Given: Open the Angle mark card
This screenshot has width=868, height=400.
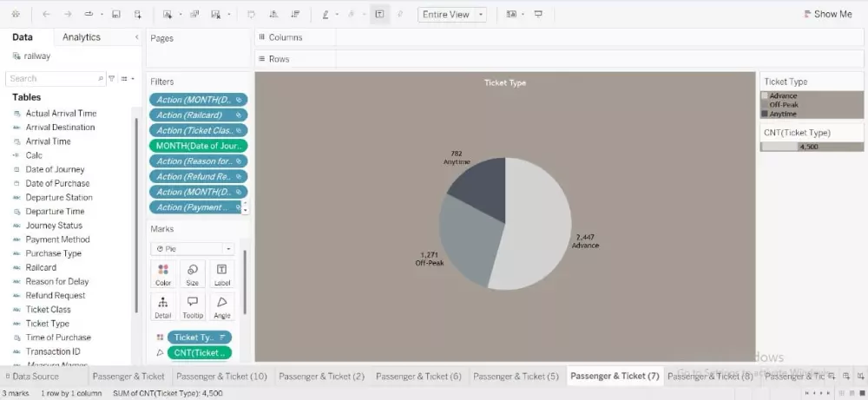Looking at the screenshot, I should pos(221,306).
